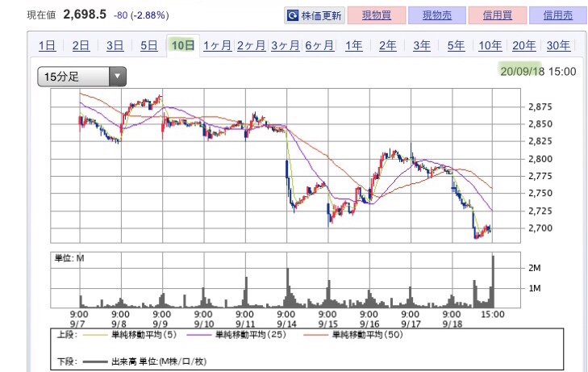Click the 単純移動平均(5) legend line
The image size is (588, 372).
(x=94, y=335)
